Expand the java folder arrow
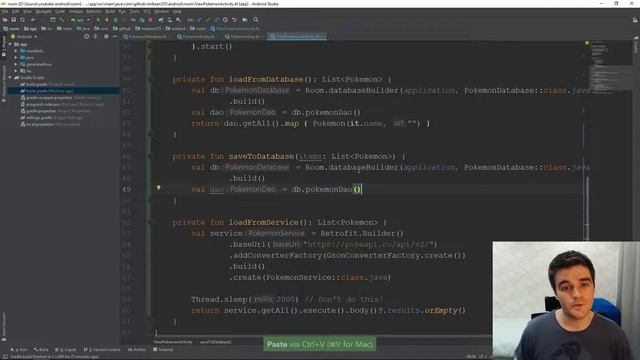This screenshot has height=360, width=640. [x=16, y=58]
